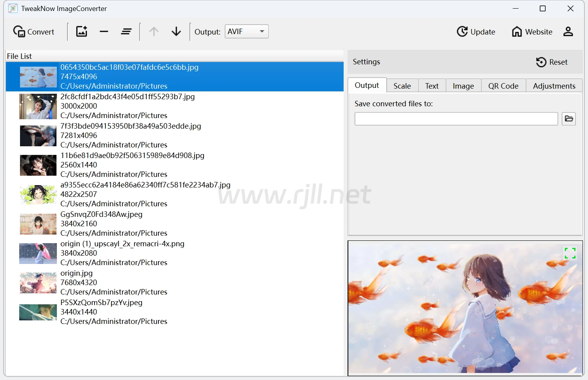This screenshot has height=380, width=588.
Task: Select the Adjustments tab
Action: point(554,86)
